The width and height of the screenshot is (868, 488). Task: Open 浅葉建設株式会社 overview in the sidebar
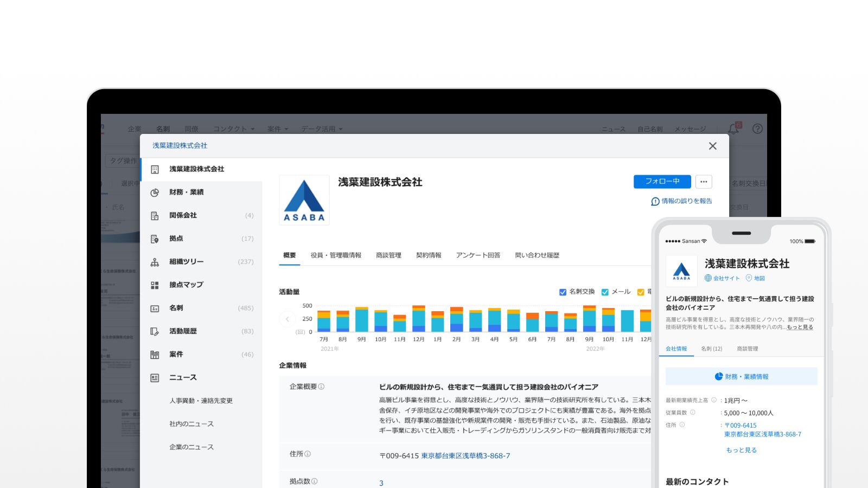click(201, 169)
